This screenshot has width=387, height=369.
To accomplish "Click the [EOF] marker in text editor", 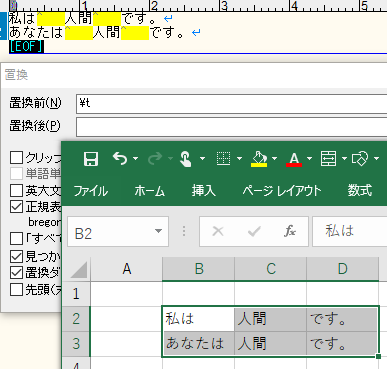I will tap(26, 47).
